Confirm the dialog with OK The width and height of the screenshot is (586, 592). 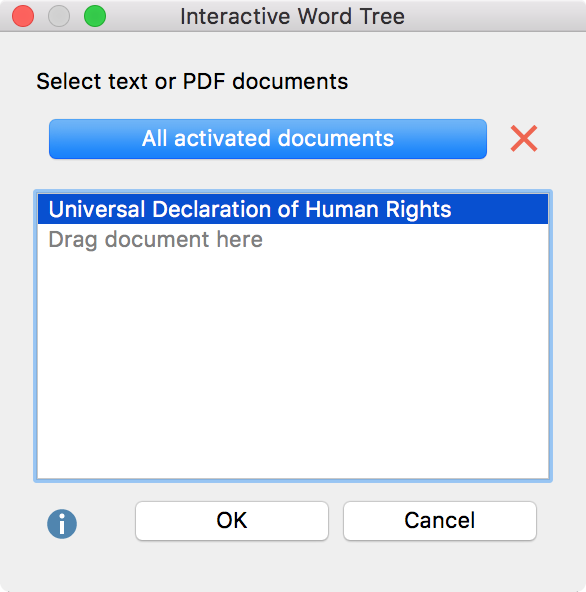coord(232,521)
